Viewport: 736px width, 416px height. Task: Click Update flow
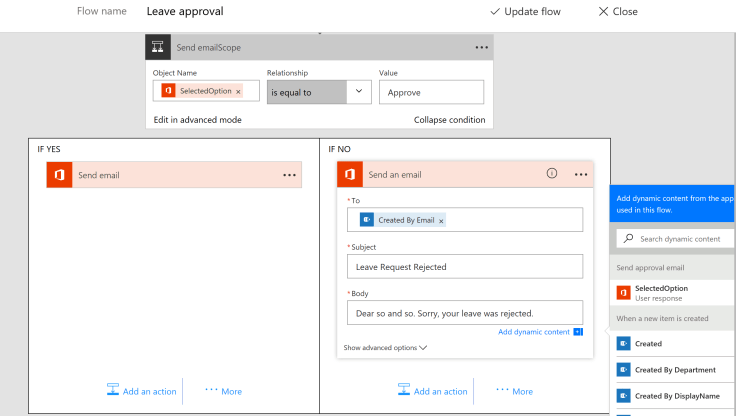[x=526, y=12]
